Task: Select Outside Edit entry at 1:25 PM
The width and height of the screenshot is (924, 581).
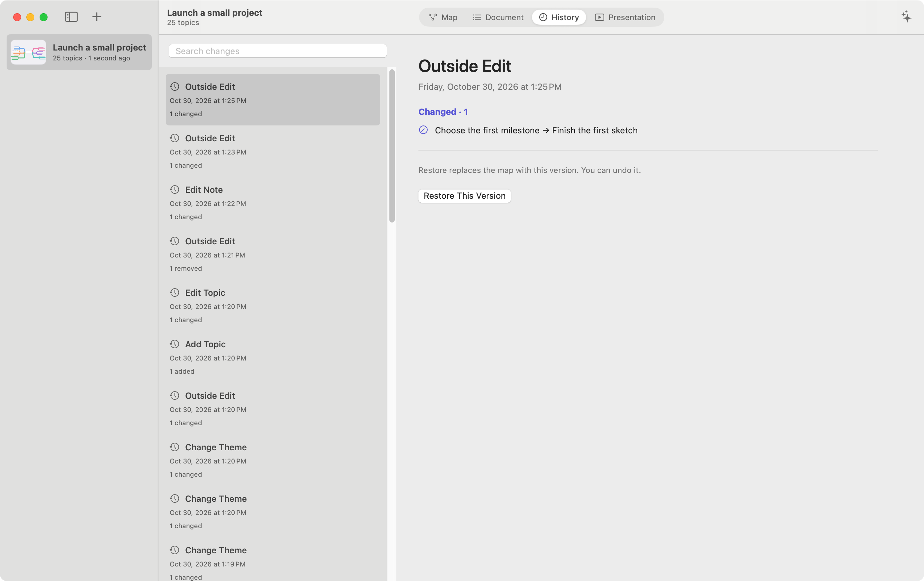Action: click(273, 100)
